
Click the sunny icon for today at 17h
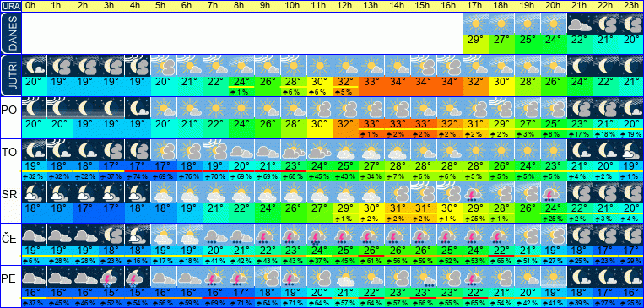click(x=476, y=24)
